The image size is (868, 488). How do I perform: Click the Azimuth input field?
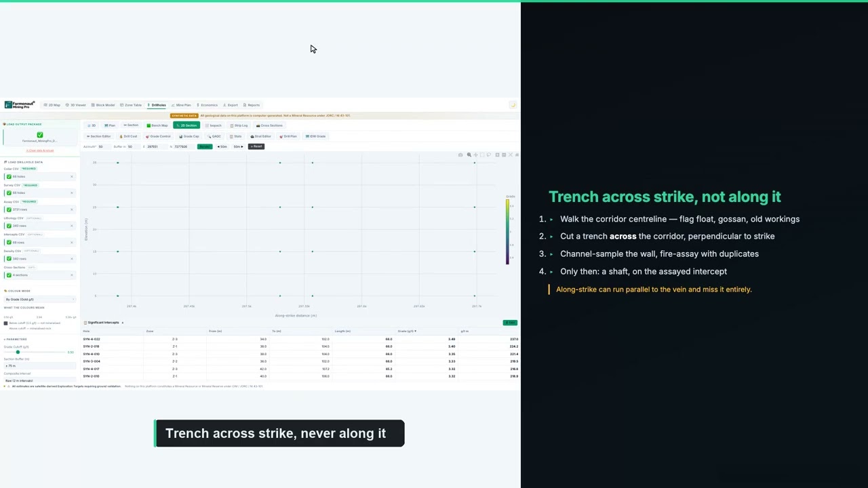(x=104, y=146)
